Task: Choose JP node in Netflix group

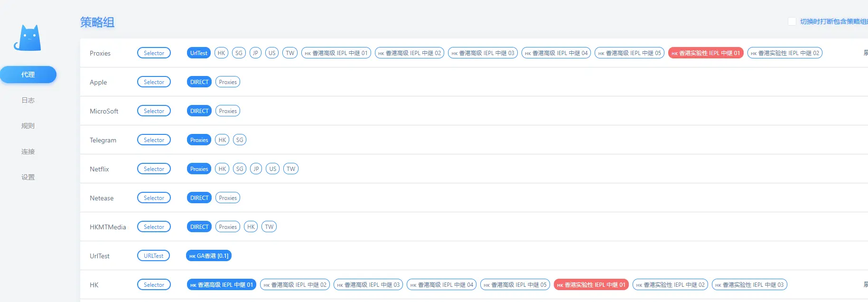Action: [x=256, y=169]
